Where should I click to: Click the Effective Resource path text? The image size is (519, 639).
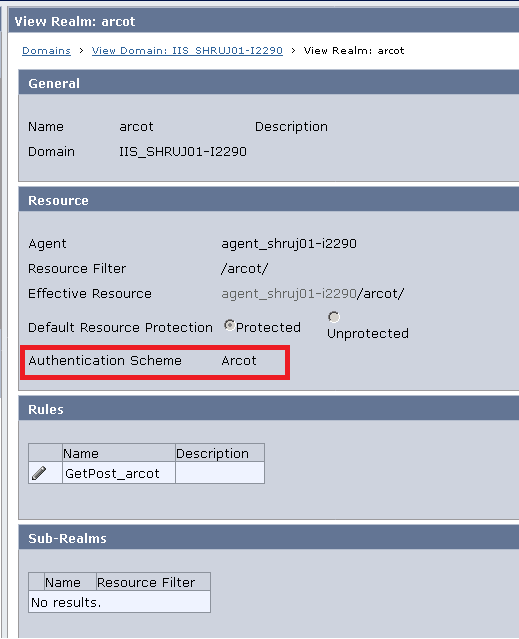[312, 293]
